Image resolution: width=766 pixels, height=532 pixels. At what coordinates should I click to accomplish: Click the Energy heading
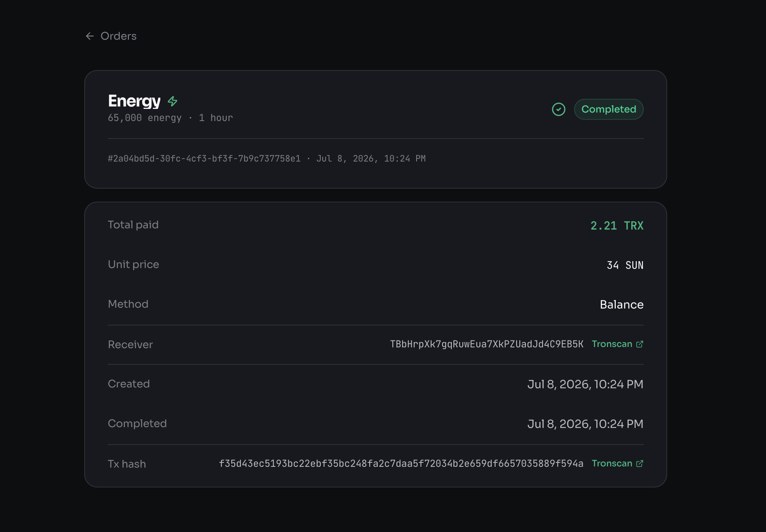134,101
